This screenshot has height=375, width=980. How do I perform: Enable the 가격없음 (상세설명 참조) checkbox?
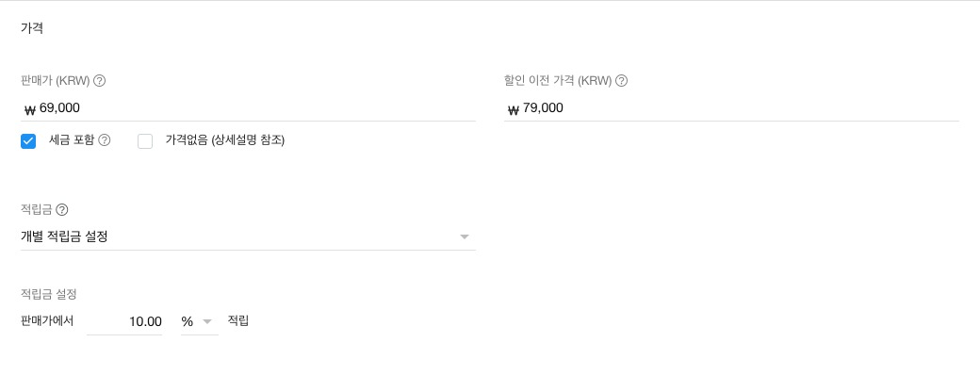pyautogui.click(x=145, y=141)
